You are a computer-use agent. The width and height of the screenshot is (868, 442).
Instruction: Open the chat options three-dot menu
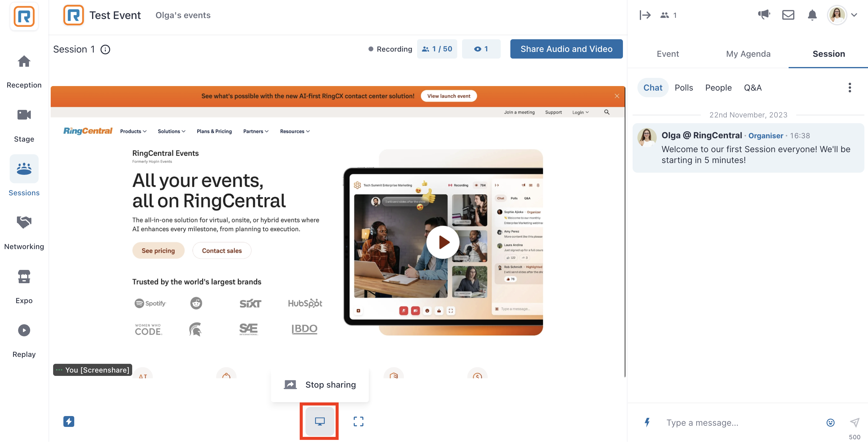[x=850, y=88]
